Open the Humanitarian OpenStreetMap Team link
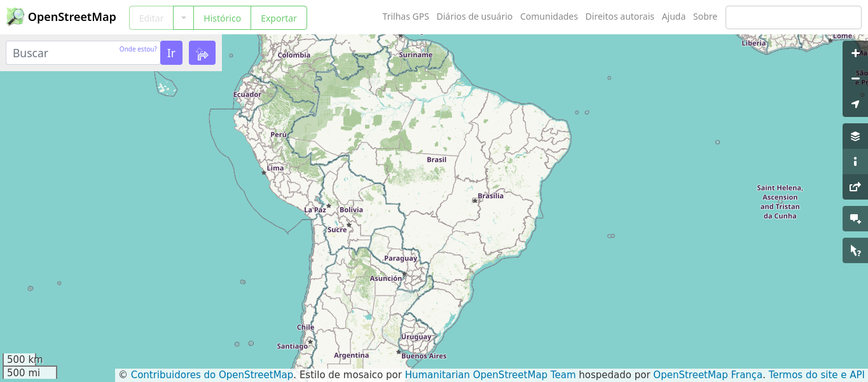Screen dimensions: 868x382 point(490,374)
